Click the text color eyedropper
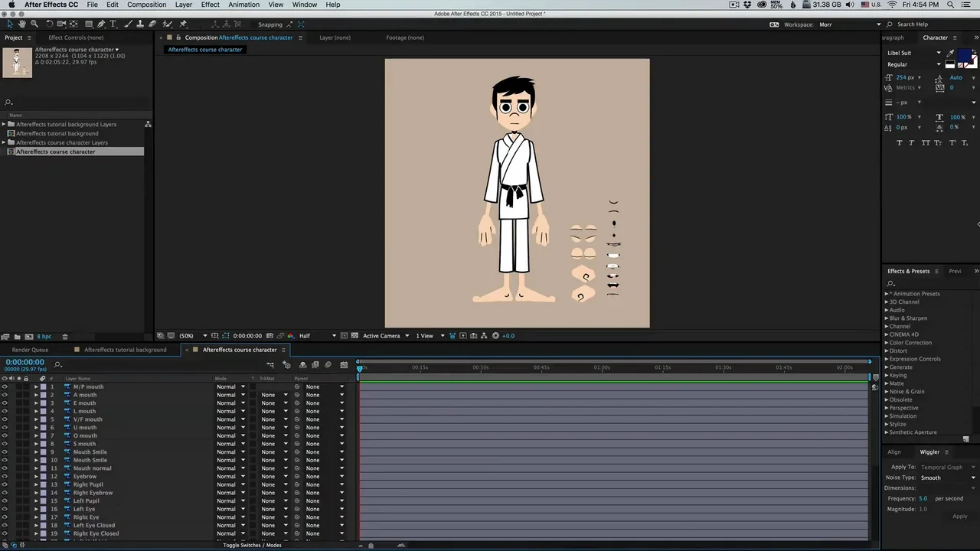 tap(952, 54)
